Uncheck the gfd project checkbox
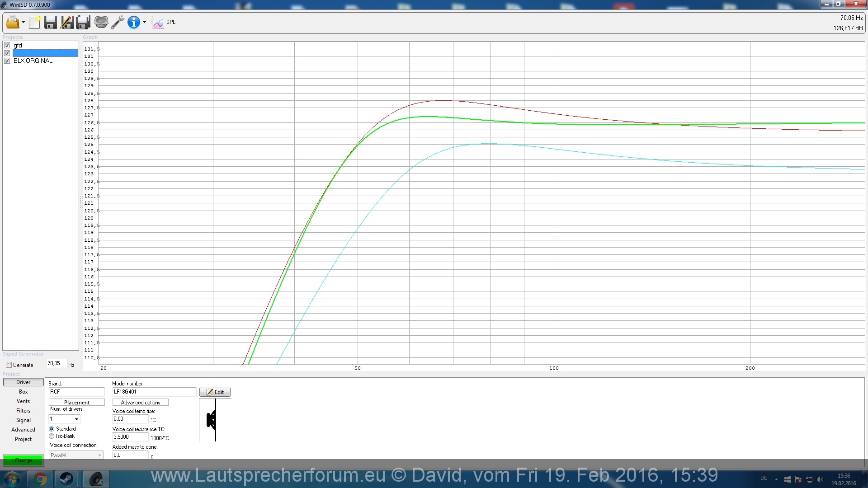The width and height of the screenshot is (868, 488). coord(7,46)
